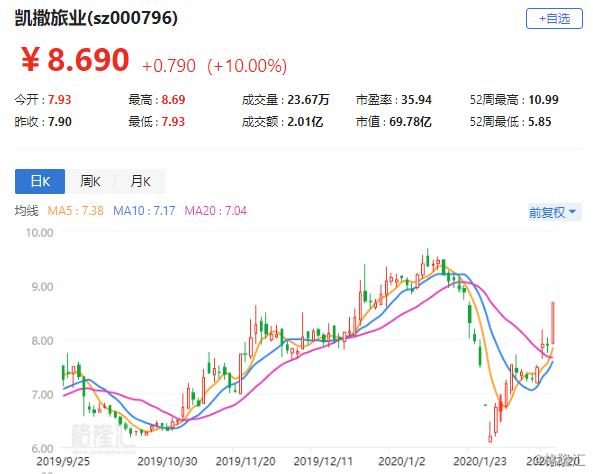Click the 成交量 value 23.67万
593x474 pixels.
308,99
